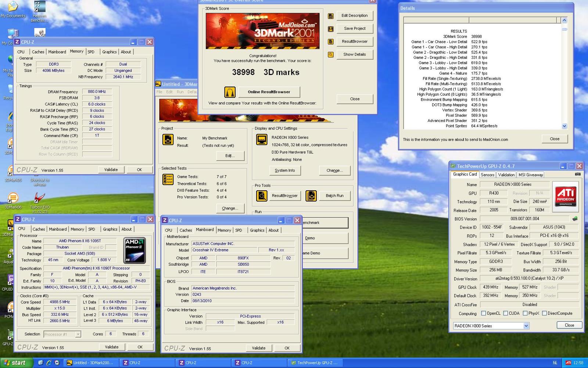
Task: Open the RADEON X800 Series GPU dropdown
Action: [x=526, y=326]
